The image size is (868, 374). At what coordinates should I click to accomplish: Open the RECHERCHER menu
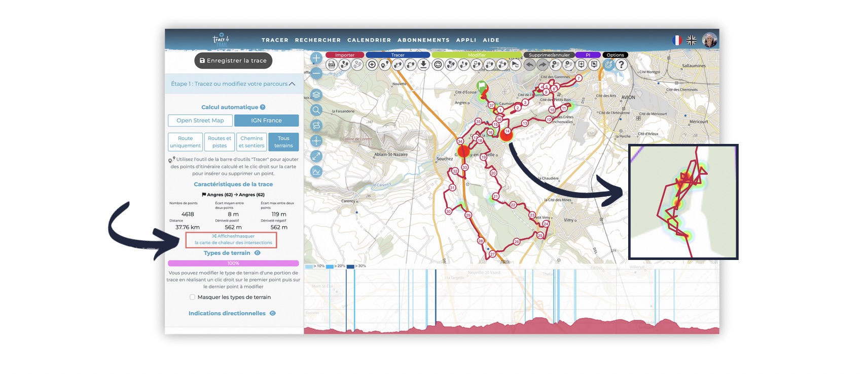pos(318,40)
